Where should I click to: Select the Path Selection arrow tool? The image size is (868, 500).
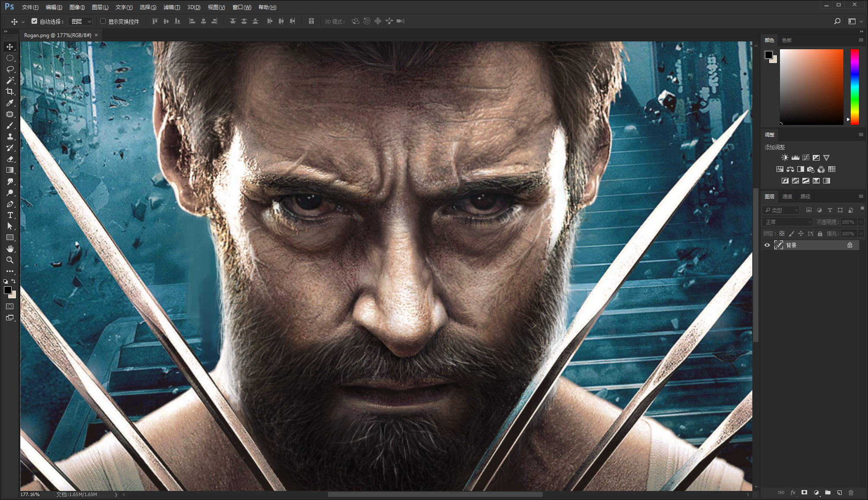point(10,226)
